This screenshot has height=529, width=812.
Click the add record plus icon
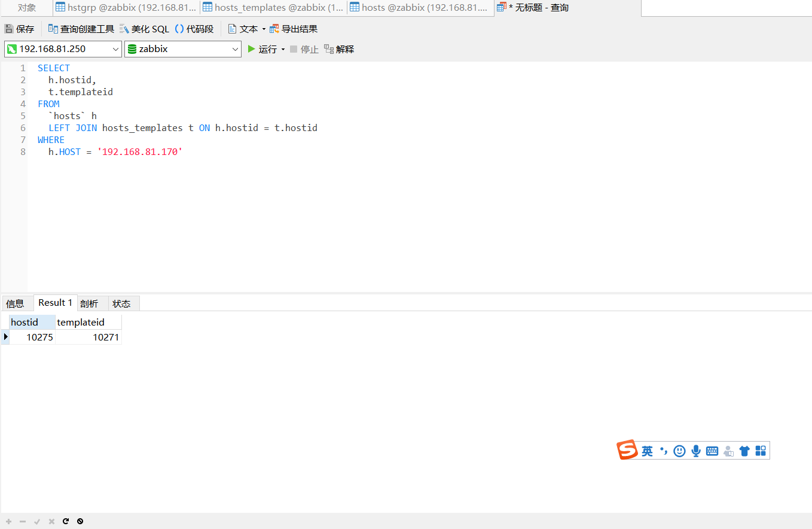(8, 521)
